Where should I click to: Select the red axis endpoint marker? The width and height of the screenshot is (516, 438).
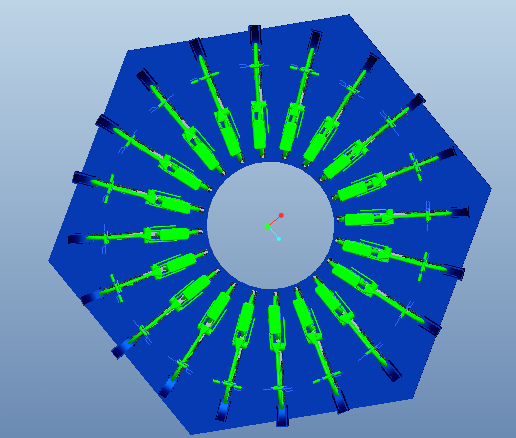coord(281,216)
